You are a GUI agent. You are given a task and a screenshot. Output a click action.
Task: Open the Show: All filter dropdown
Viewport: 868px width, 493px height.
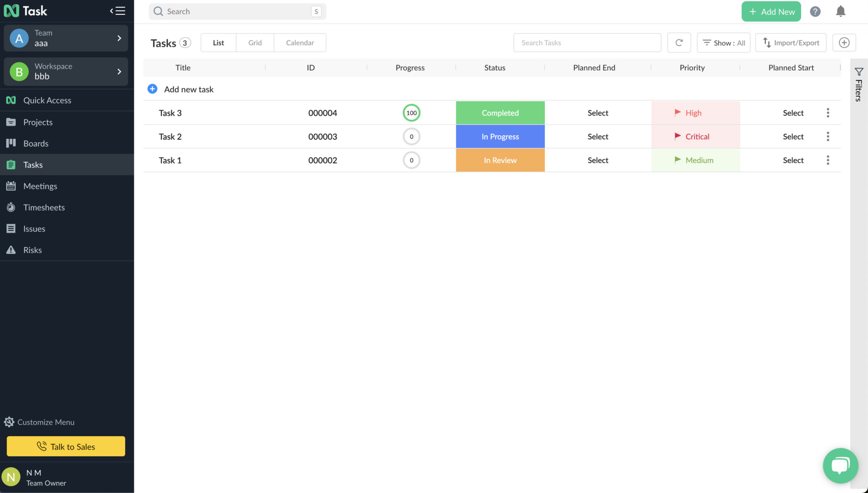[723, 42]
